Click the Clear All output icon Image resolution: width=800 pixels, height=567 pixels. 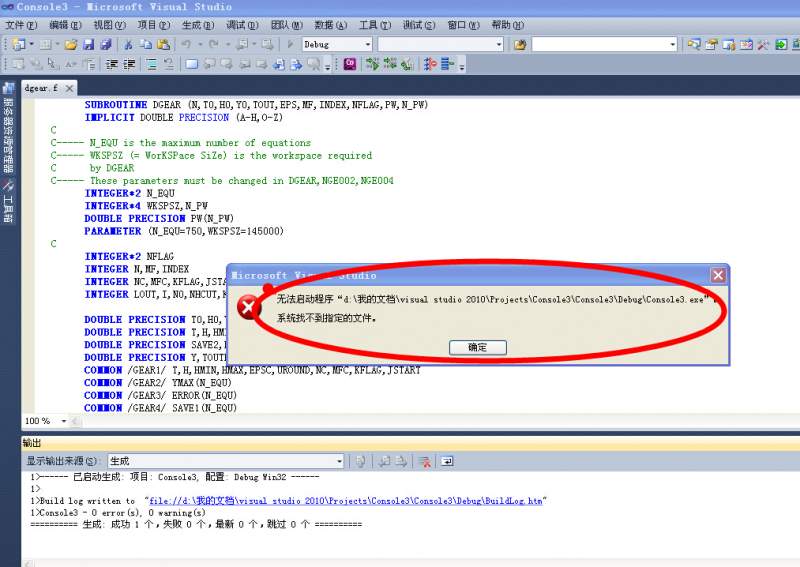tap(424, 461)
